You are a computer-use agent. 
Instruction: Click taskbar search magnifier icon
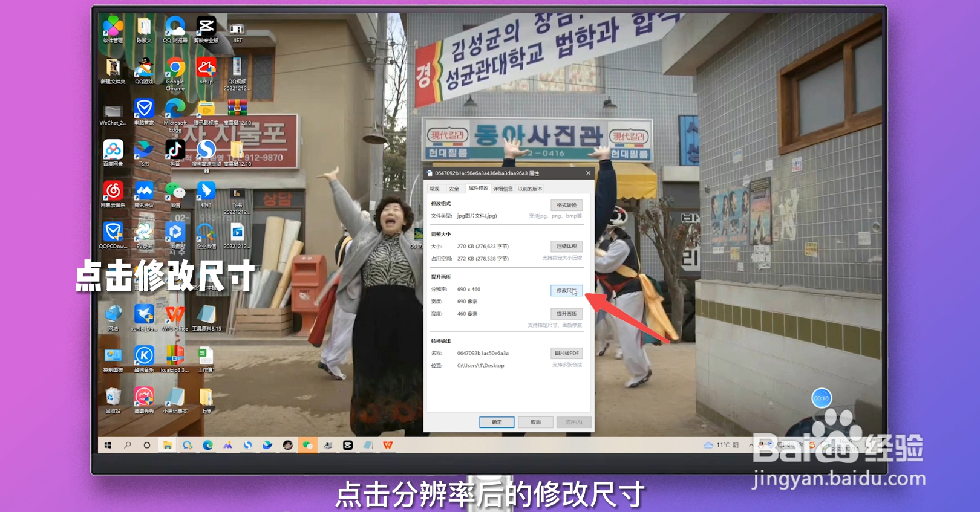[x=128, y=445]
